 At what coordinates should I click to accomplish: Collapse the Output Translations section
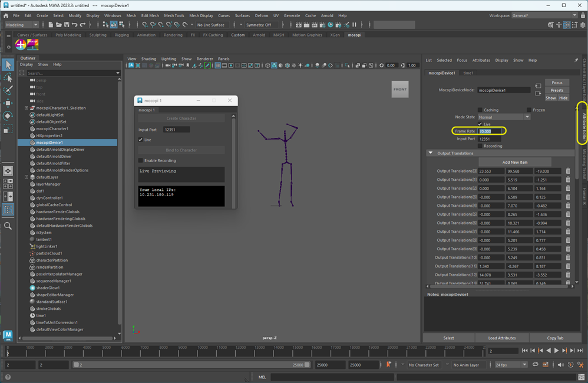(431, 153)
